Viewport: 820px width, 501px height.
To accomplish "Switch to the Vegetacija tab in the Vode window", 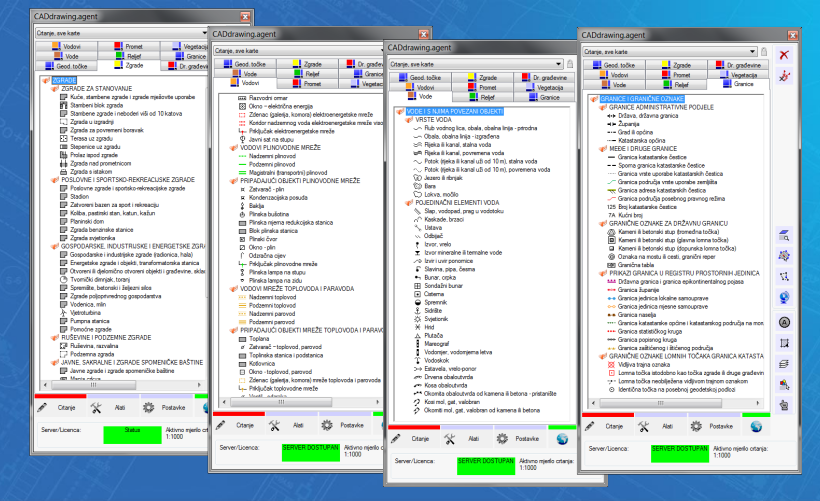I will [x=544, y=87].
